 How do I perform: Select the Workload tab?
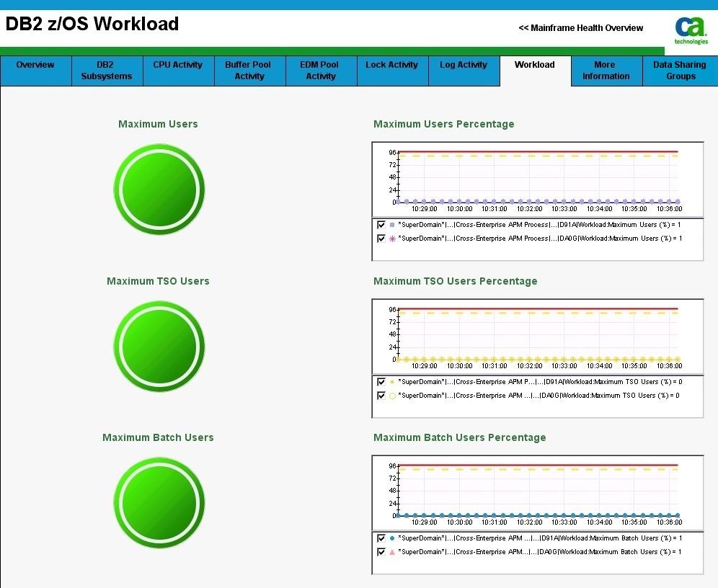pos(536,71)
